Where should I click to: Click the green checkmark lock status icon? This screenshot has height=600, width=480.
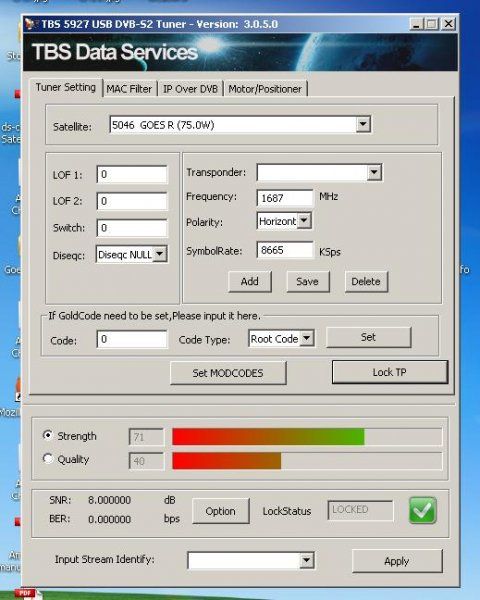423,510
